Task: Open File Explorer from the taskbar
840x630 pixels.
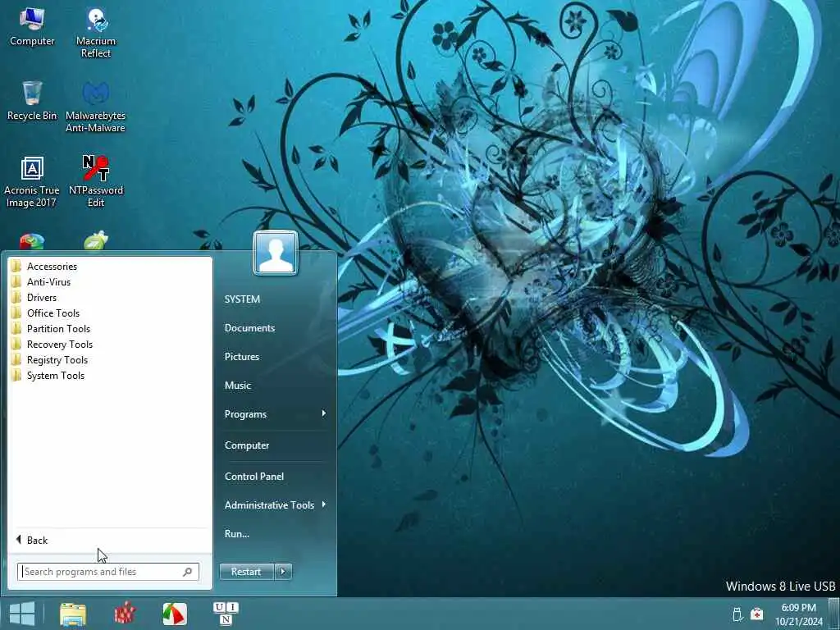Action: (73, 614)
